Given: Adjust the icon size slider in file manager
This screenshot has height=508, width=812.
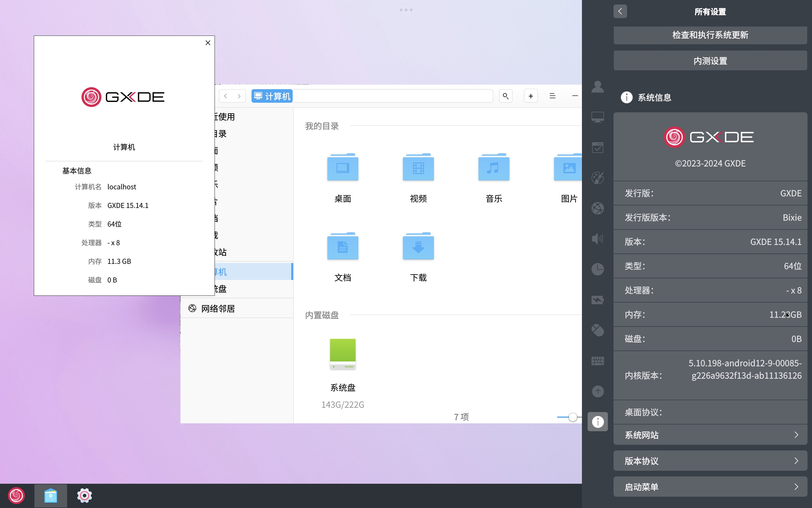Looking at the screenshot, I should [572, 417].
